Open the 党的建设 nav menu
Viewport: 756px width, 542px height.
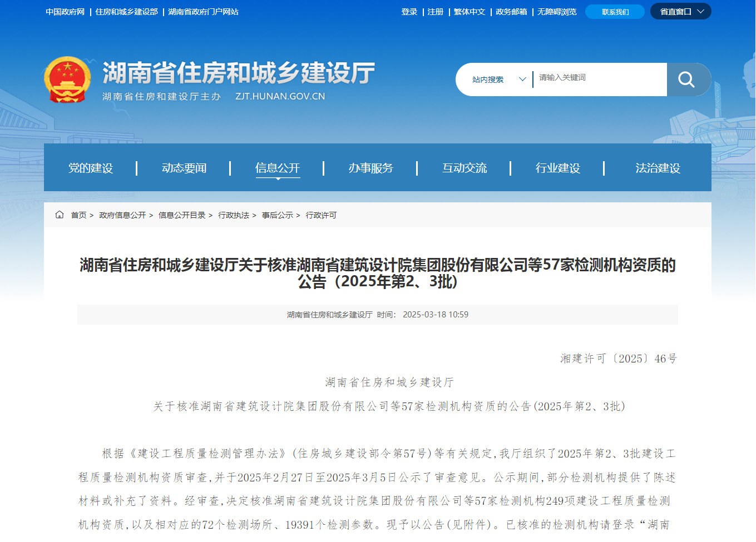(91, 168)
